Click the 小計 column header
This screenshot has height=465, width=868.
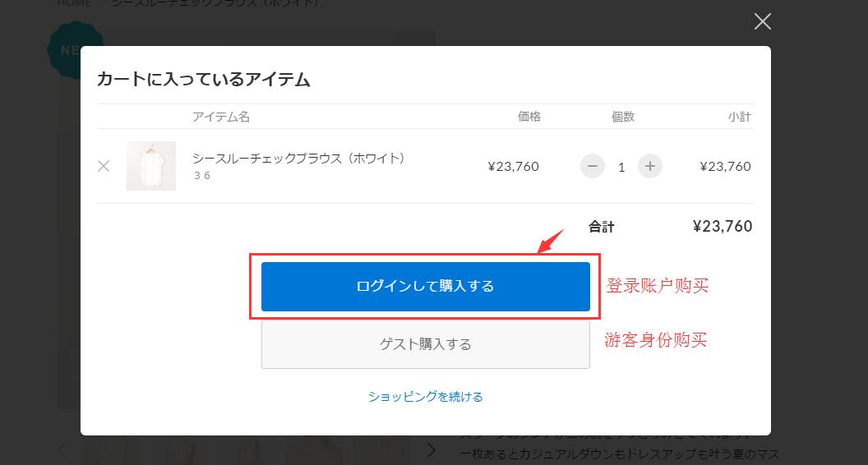739,117
